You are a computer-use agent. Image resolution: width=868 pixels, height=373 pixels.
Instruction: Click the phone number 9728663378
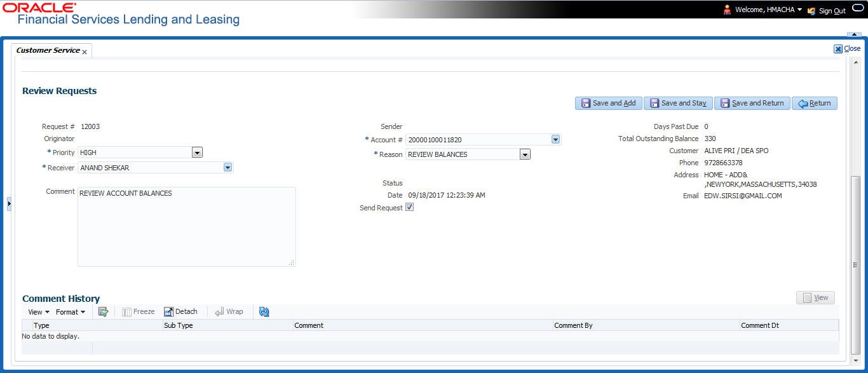pos(723,163)
